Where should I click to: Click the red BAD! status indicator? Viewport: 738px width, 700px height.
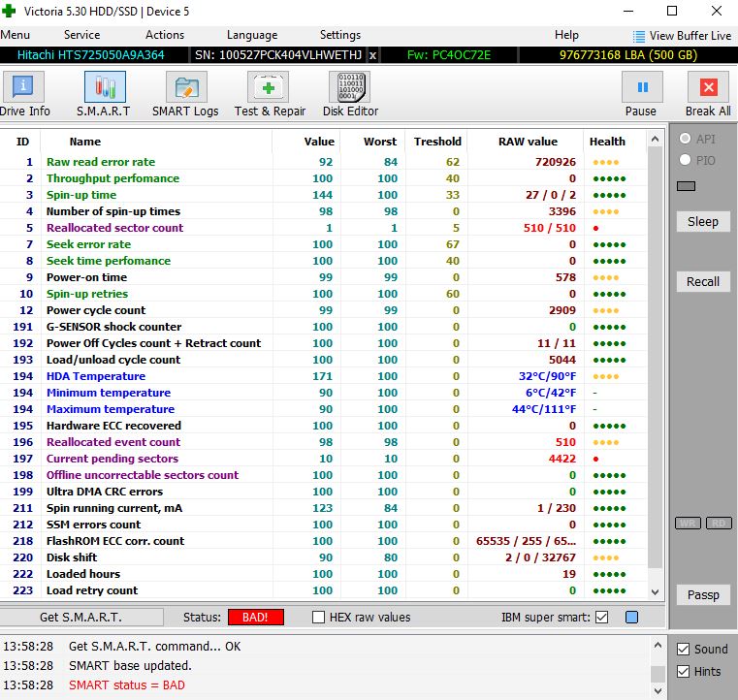coord(256,618)
